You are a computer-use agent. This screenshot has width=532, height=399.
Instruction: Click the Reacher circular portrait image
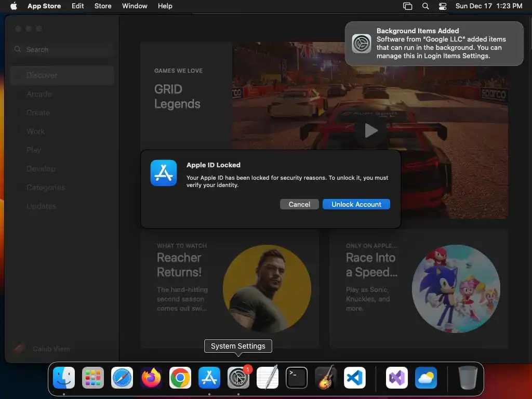(267, 289)
